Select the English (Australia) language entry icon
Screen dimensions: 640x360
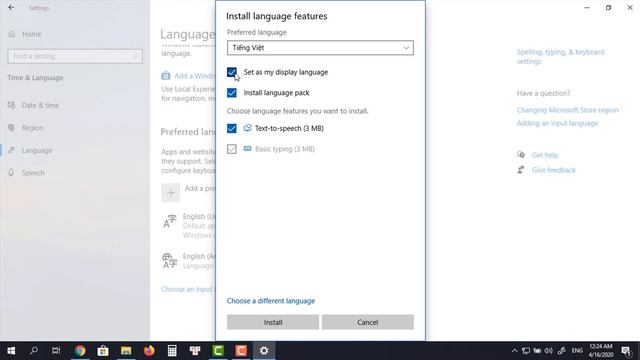click(170, 261)
